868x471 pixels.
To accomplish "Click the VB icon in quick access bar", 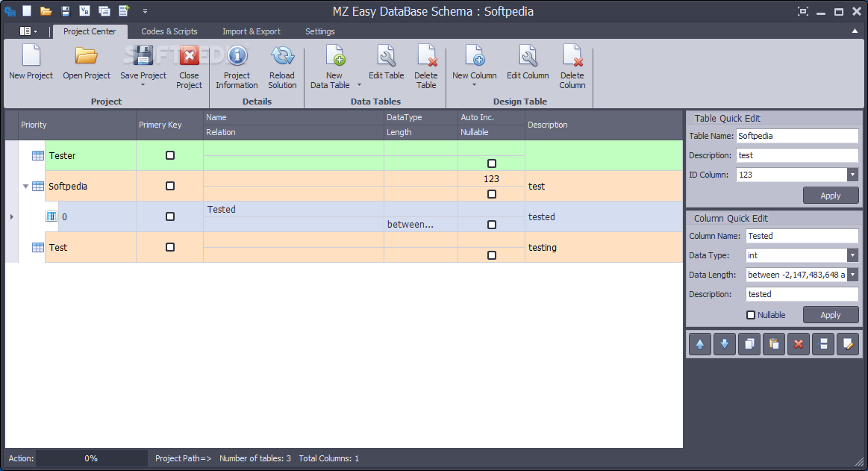I will pyautogui.click(x=84, y=10).
